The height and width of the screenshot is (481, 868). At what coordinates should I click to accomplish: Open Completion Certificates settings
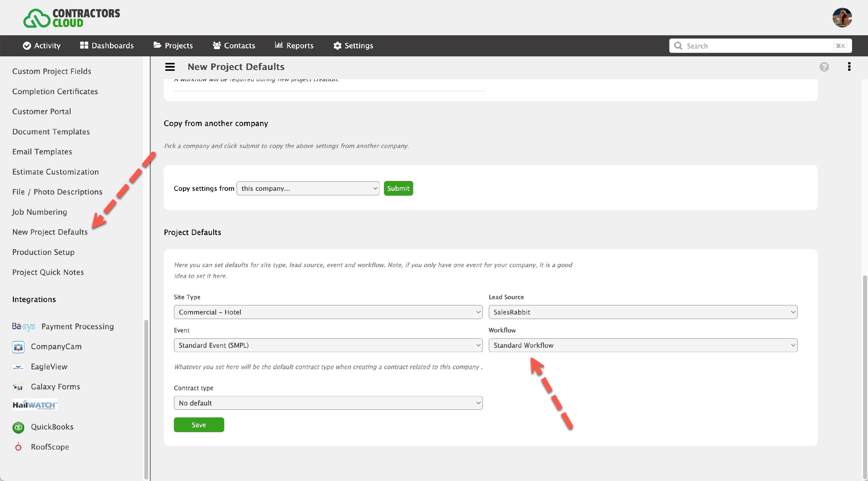point(55,92)
